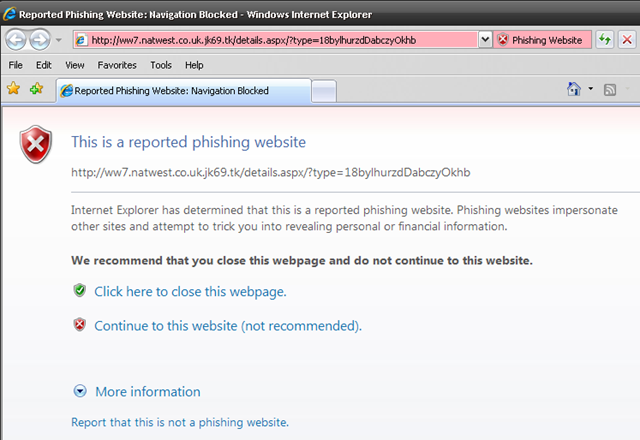Go forward with the Forward arrow button
This screenshot has height=440, width=640.
(x=40, y=40)
